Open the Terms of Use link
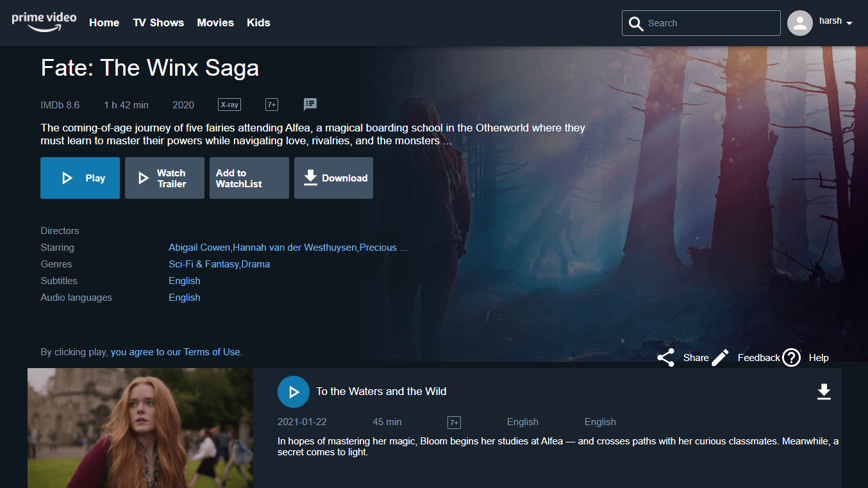 click(212, 352)
